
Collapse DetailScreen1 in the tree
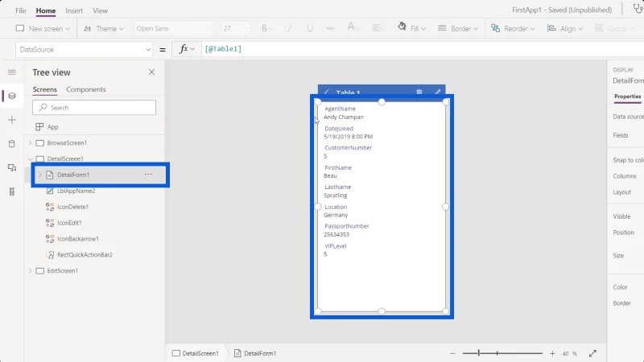30,158
